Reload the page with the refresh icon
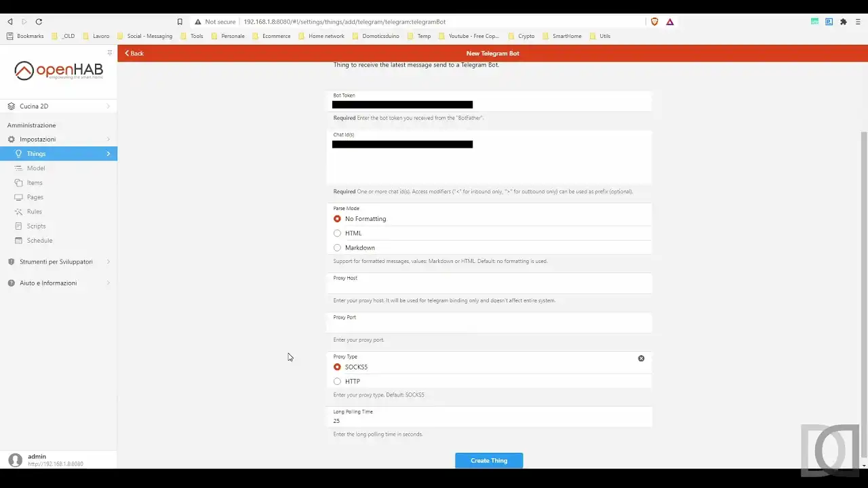The height and width of the screenshot is (488, 868). coord(39,22)
